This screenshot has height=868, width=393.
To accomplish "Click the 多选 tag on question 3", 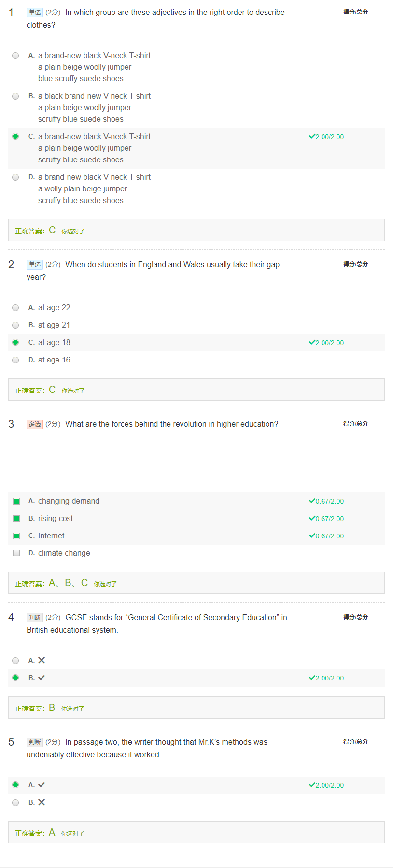I will pyautogui.click(x=35, y=424).
